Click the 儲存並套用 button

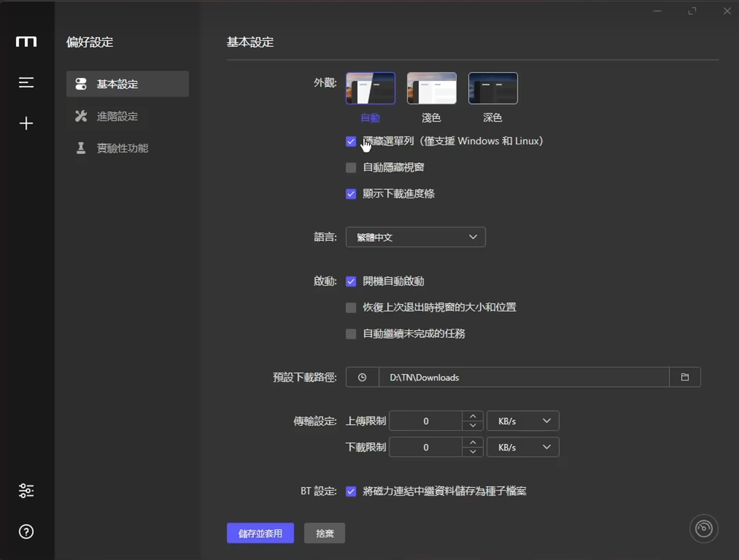(260, 533)
